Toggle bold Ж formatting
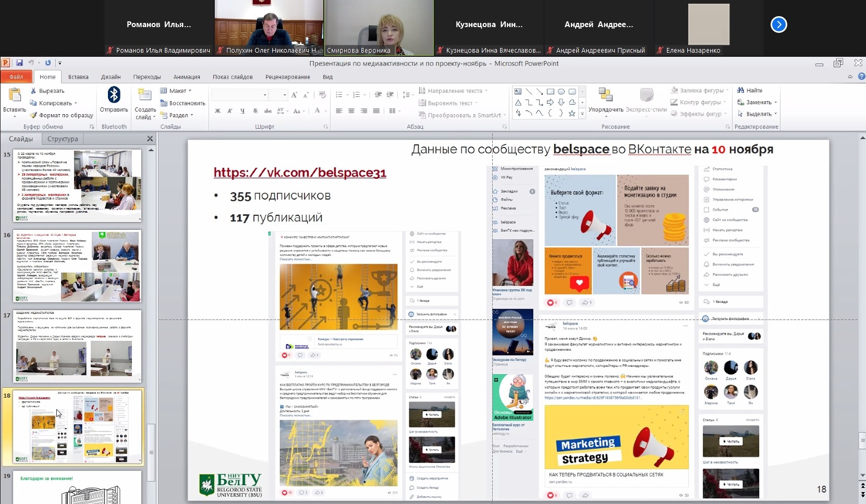The height and width of the screenshot is (504, 866). point(217,111)
